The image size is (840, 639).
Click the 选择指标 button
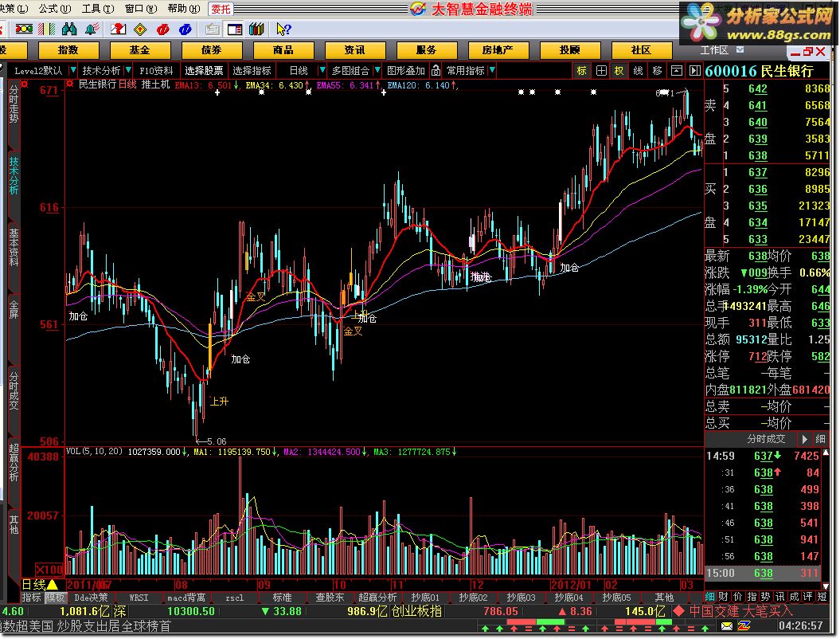tap(252, 70)
